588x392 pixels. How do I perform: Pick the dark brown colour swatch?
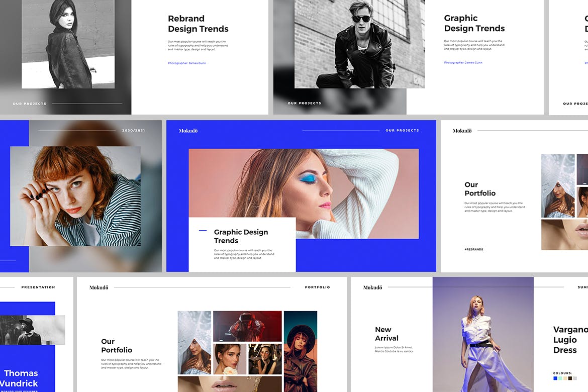[570, 378]
